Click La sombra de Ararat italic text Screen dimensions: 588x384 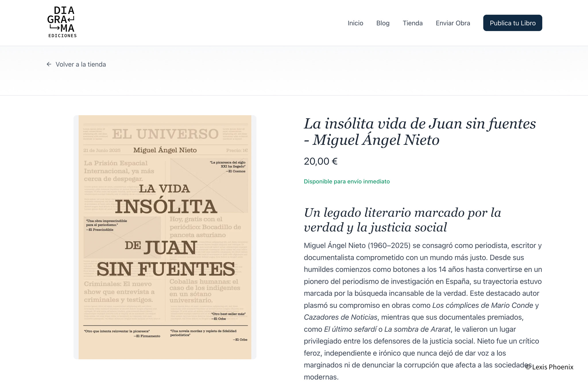tap(417, 329)
